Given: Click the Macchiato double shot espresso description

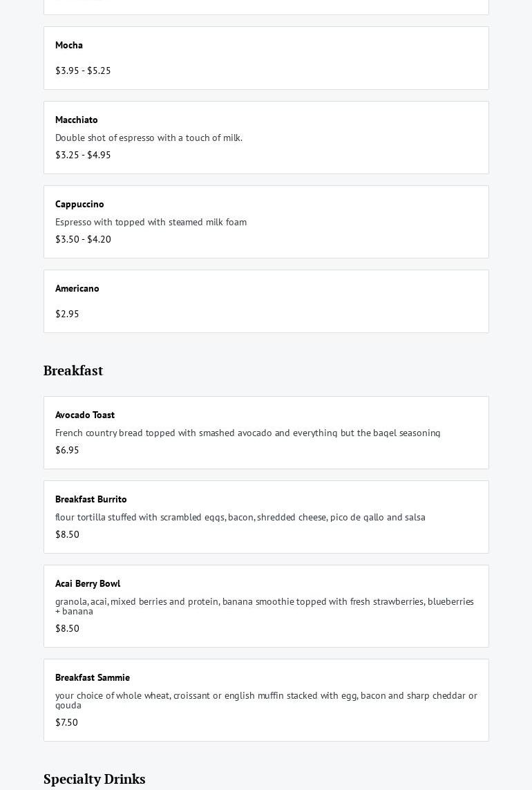Looking at the screenshot, I should click(149, 138).
